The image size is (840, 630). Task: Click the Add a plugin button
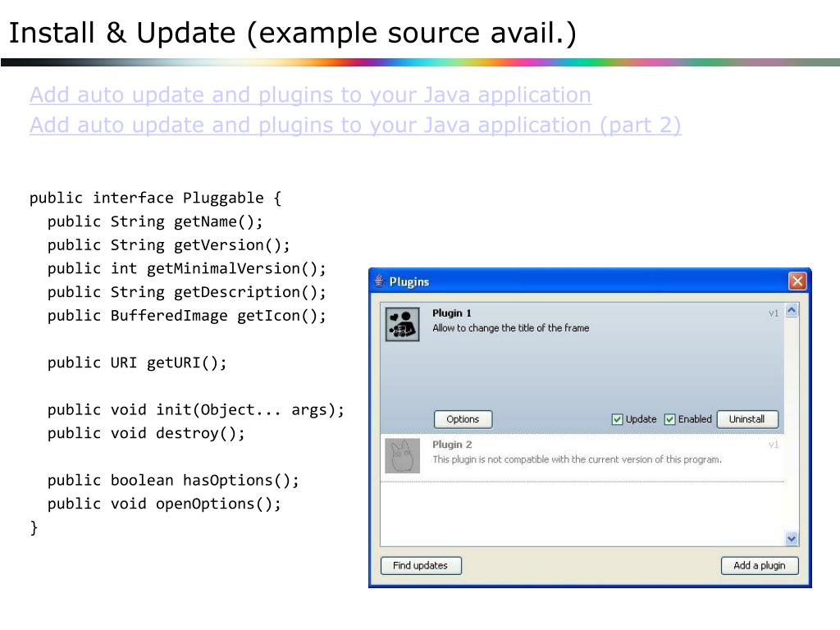(x=760, y=566)
